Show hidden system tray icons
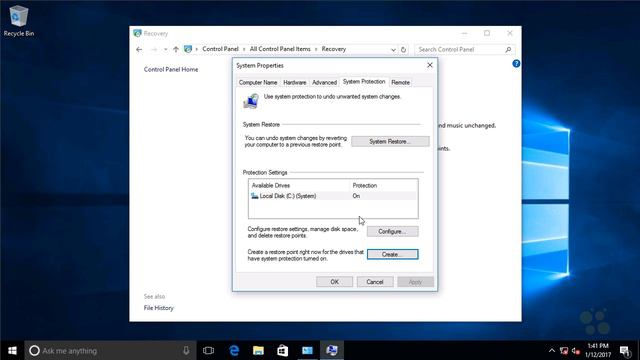This screenshot has width=640, height=360. tap(552, 351)
